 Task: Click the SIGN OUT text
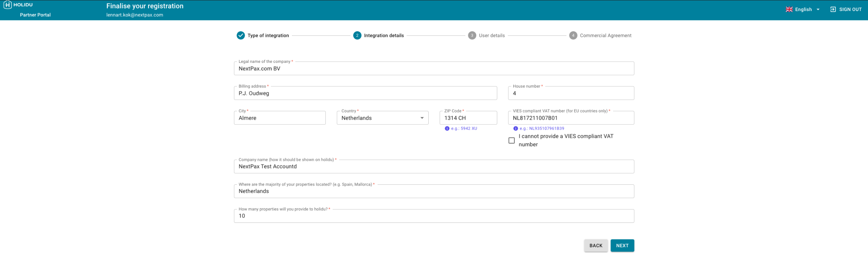coord(850,10)
